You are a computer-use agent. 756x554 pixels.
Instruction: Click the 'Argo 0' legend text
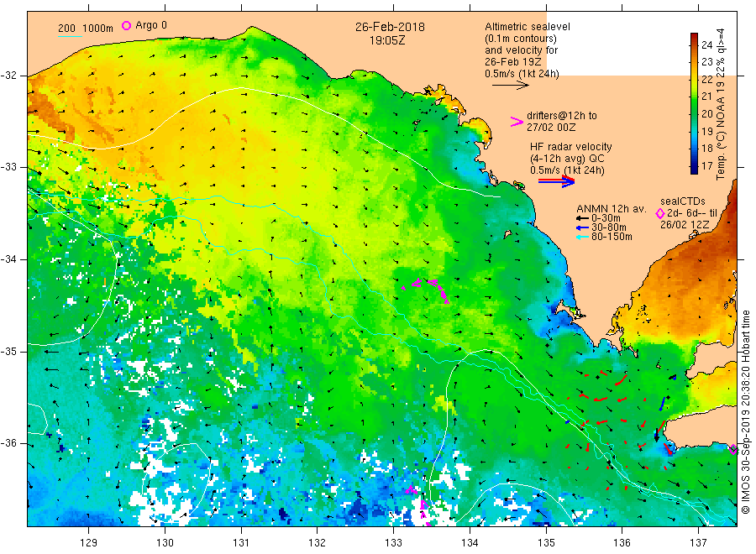pos(151,25)
